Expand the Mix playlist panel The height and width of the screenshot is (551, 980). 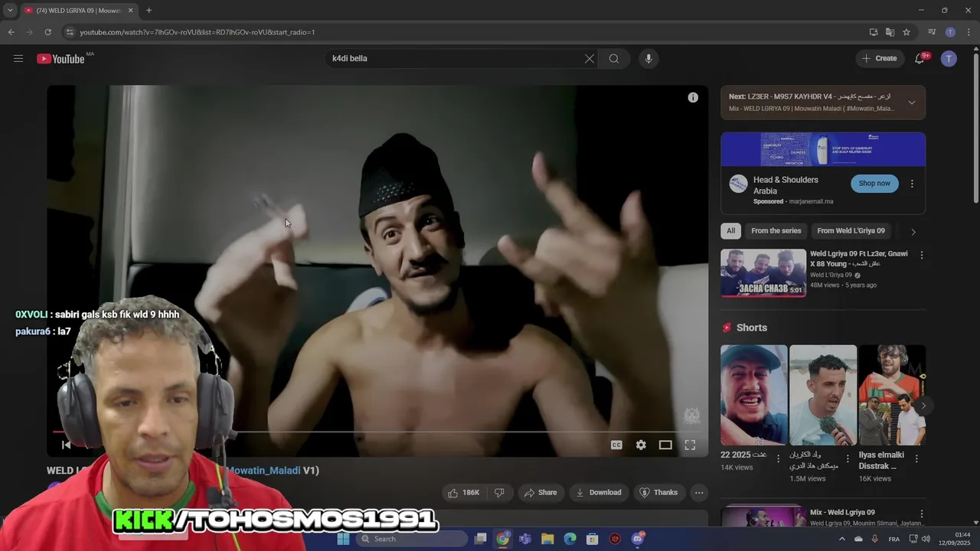pos(911,103)
